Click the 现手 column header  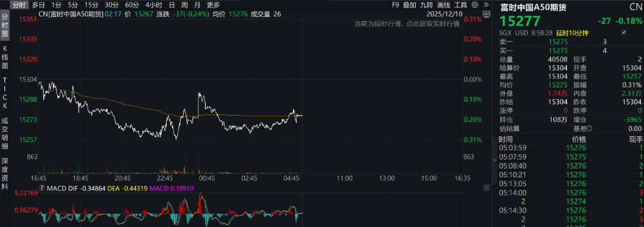635,139
